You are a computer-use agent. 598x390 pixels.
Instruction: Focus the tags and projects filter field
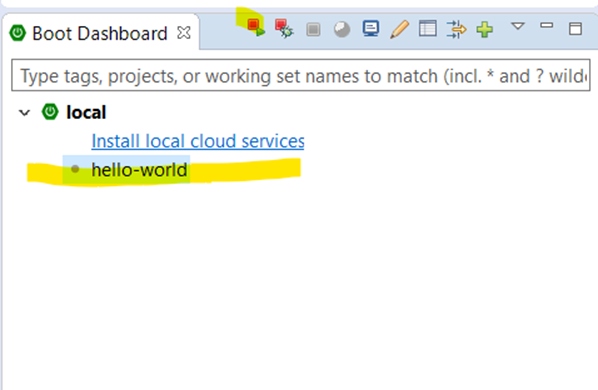tap(301, 75)
